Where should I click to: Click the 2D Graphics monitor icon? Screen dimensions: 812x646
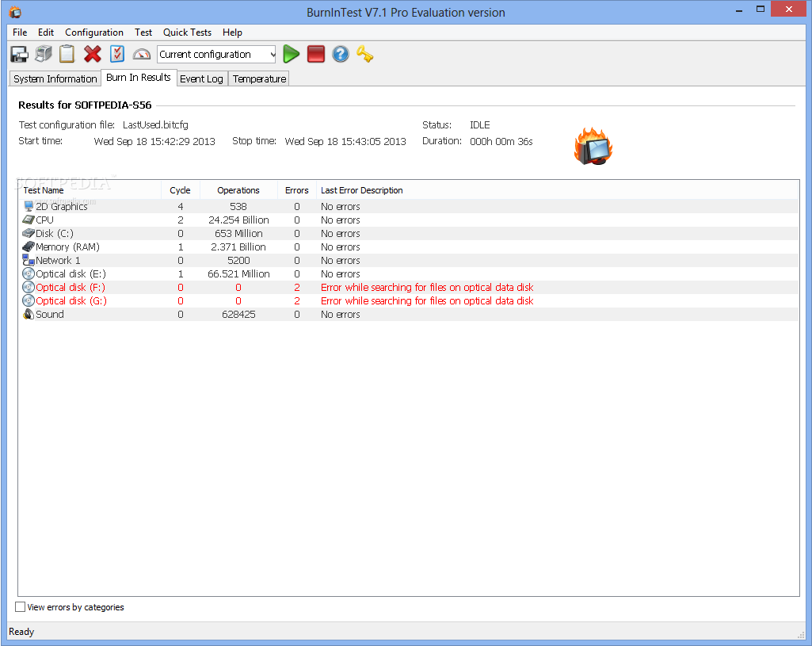[x=29, y=206]
